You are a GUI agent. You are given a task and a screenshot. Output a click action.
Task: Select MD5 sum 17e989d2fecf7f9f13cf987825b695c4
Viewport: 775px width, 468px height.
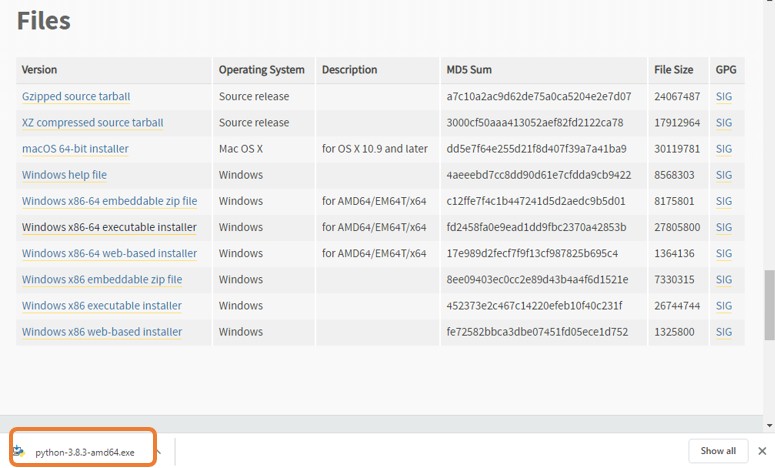point(532,254)
